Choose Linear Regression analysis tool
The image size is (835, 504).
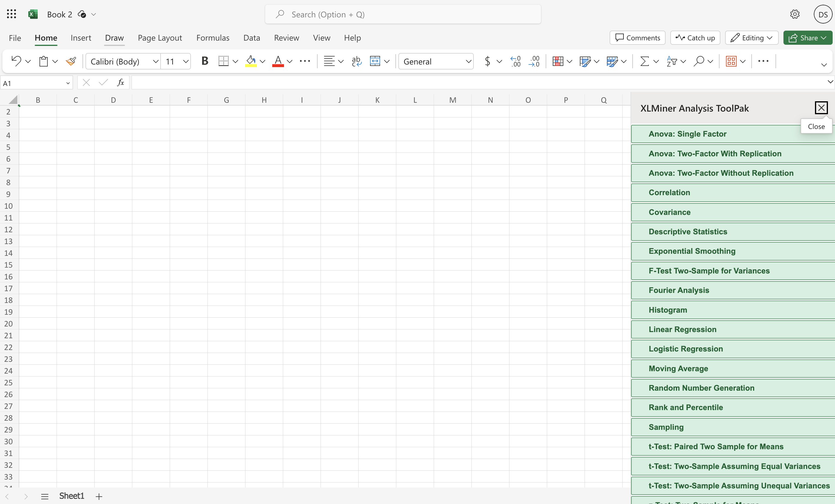[682, 329]
